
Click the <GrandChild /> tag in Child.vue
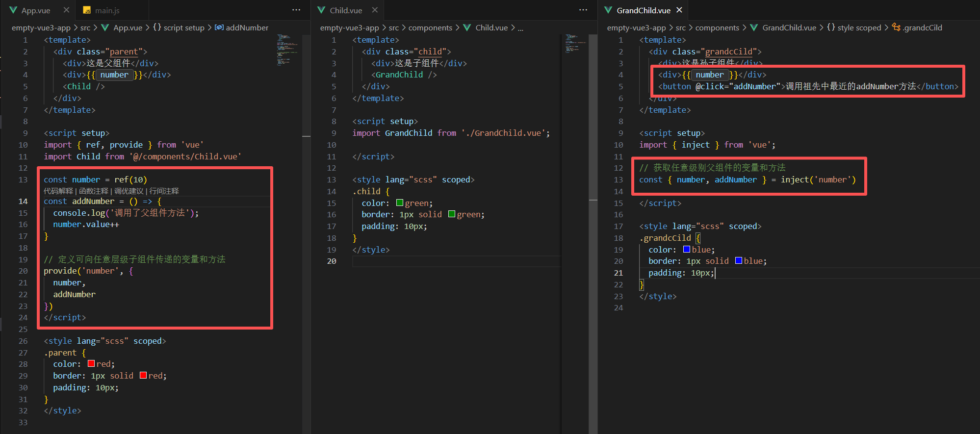[404, 75]
